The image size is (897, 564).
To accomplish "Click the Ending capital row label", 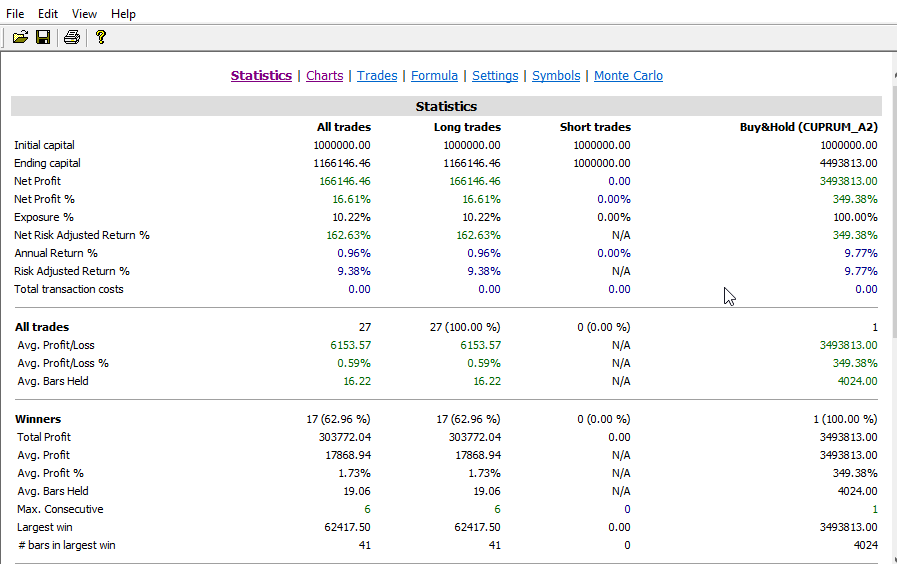I will click(47, 163).
